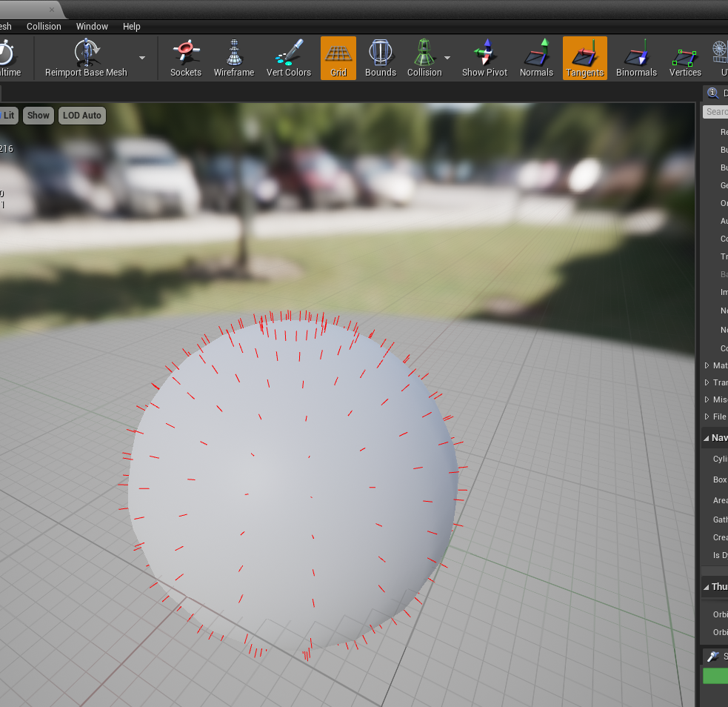Turn off the Grid toggle
The image size is (728, 707).
point(338,58)
